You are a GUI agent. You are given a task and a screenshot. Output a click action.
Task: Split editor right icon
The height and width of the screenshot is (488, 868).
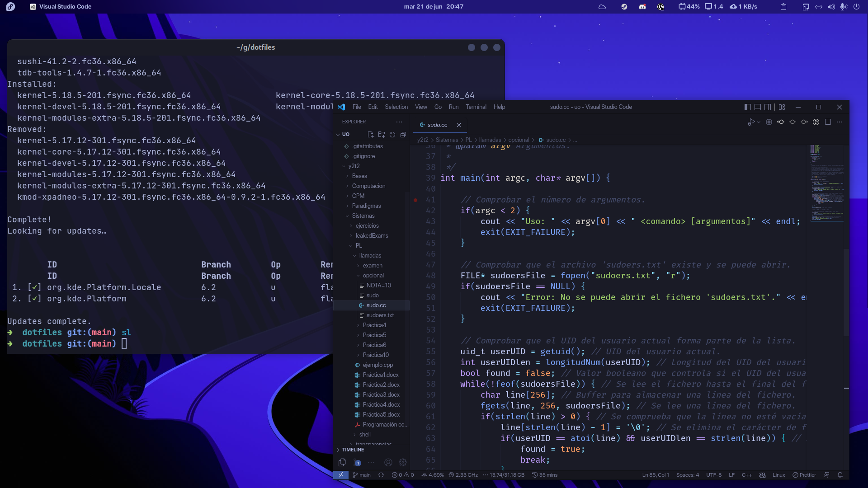[x=828, y=122]
